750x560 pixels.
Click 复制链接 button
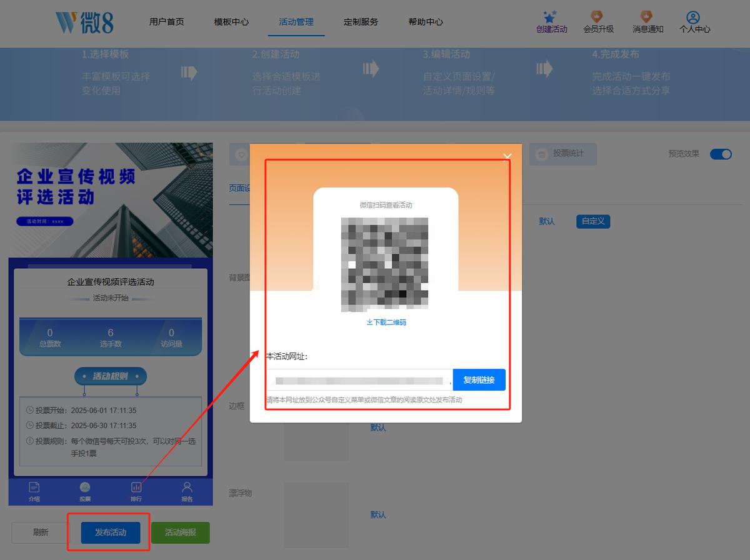pyautogui.click(x=479, y=380)
